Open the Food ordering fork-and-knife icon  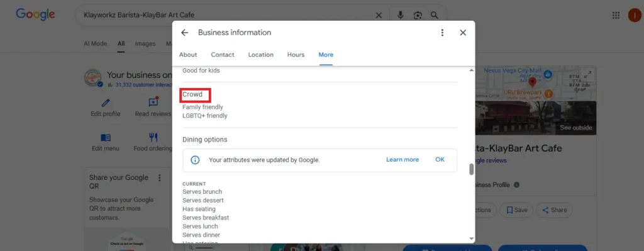(153, 137)
